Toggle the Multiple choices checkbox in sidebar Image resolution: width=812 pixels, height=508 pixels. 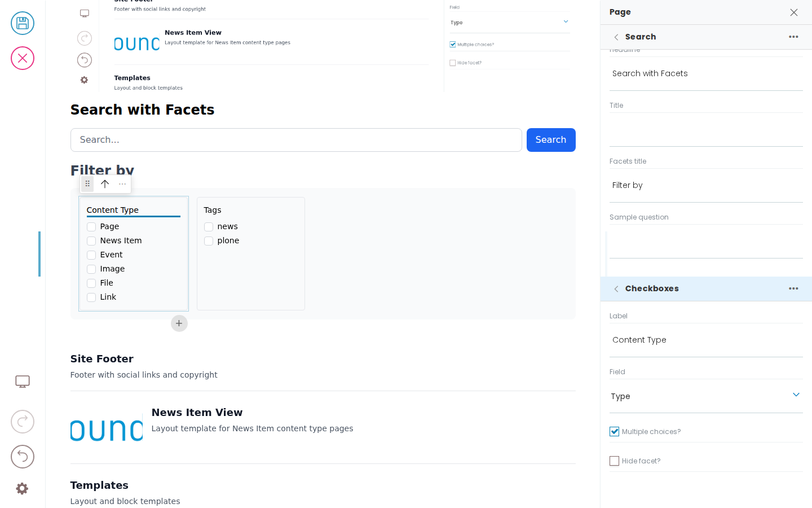[x=615, y=432]
